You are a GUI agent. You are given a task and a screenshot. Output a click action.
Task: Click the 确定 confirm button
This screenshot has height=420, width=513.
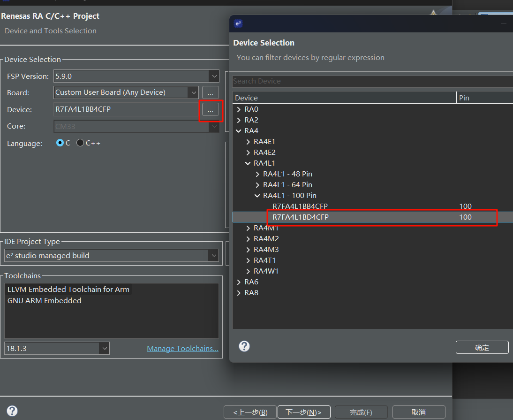[x=482, y=347]
